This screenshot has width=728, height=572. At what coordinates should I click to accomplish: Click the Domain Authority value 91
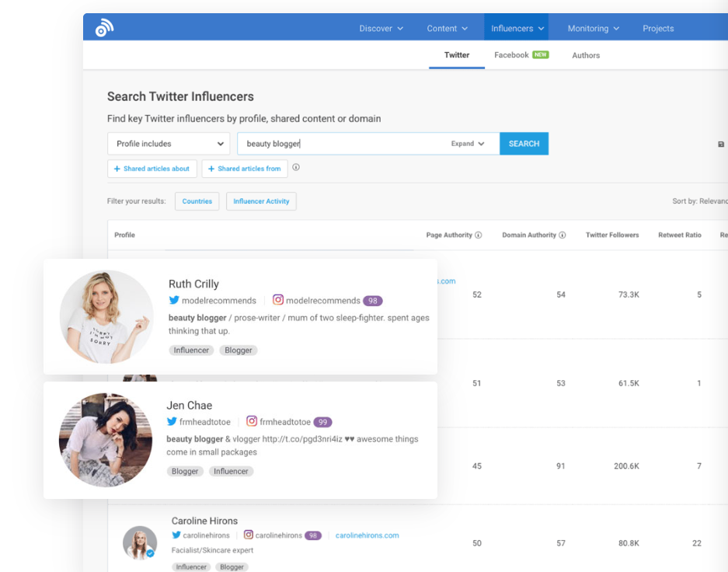pyautogui.click(x=560, y=466)
